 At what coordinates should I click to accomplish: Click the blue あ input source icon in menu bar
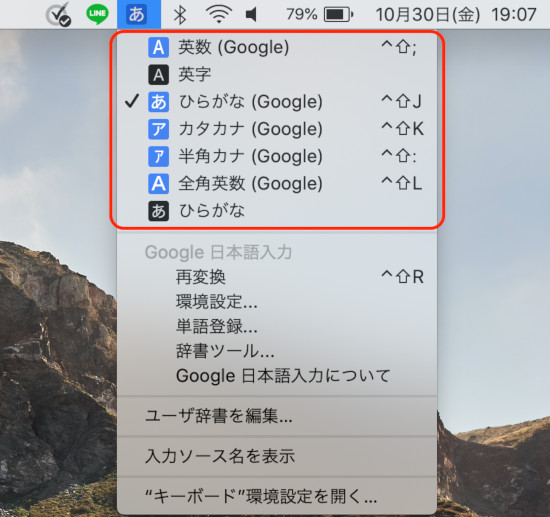coord(139,14)
